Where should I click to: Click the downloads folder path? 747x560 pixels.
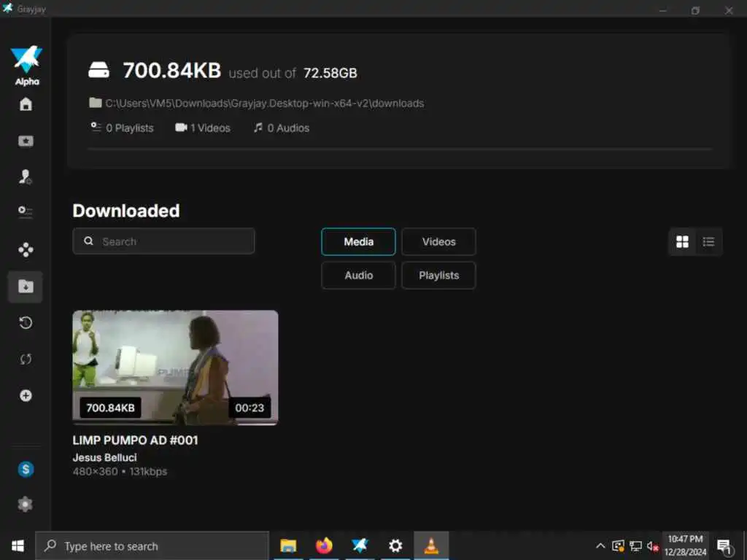tap(264, 104)
